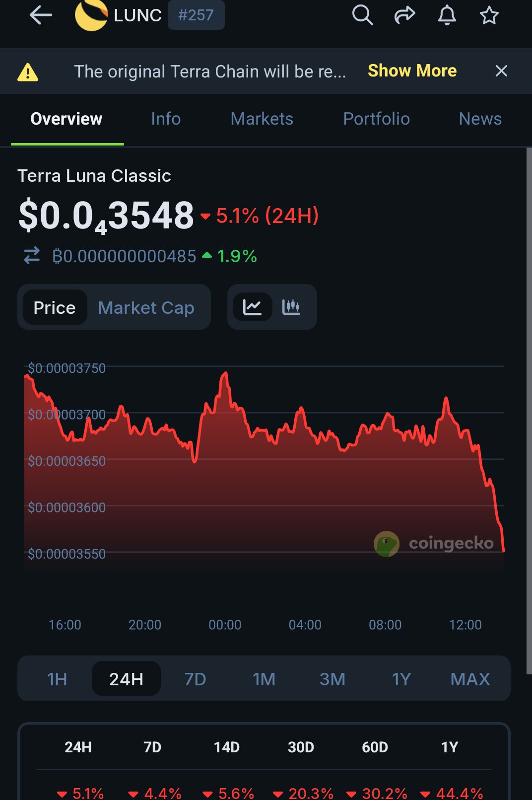Select the 7D chart range
This screenshot has width=532, height=800.
click(x=195, y=679)
